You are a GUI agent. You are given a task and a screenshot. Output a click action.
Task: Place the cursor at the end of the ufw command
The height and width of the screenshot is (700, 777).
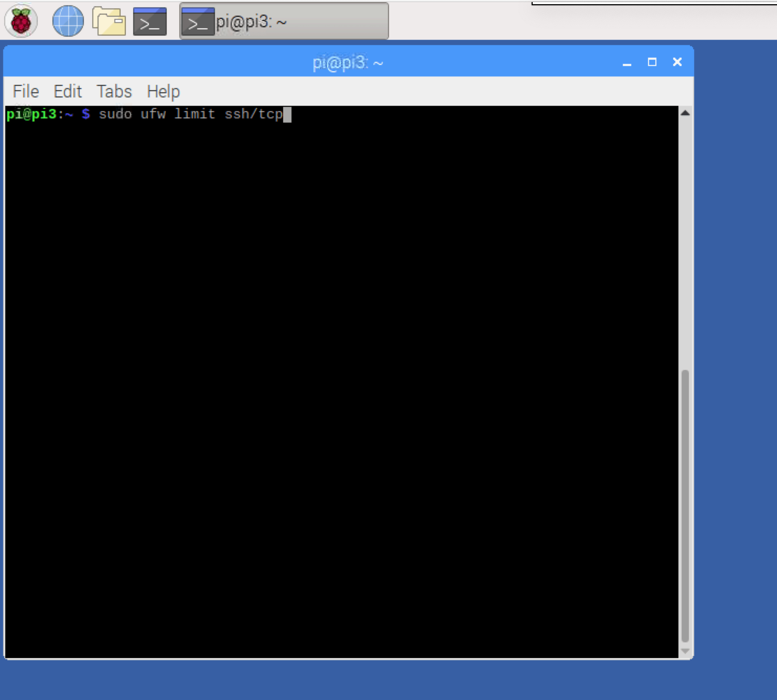(x=288, y=114)
